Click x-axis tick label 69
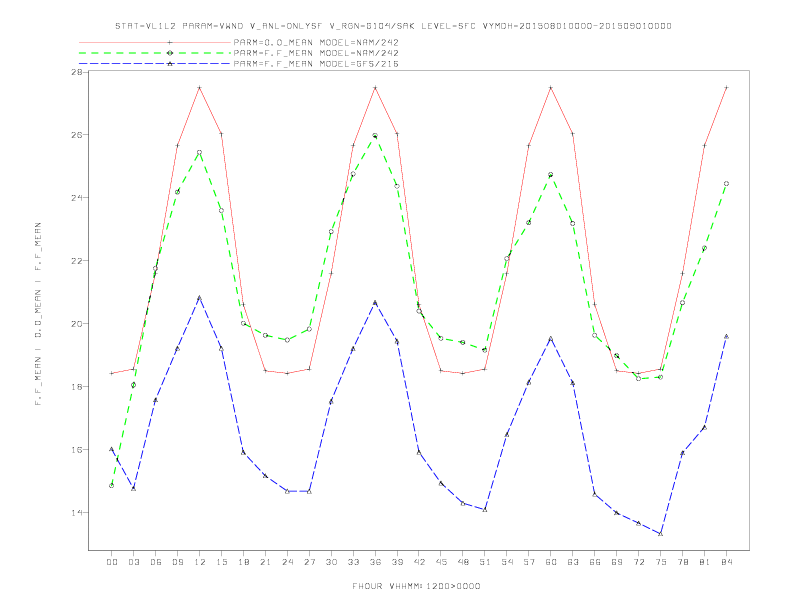This screenshot has width=792, height=612. (x=617, y=562)
